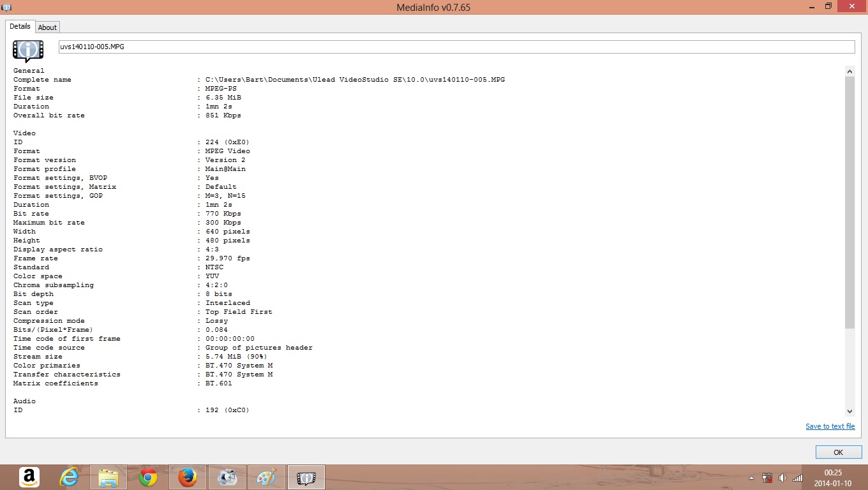Click the MediaInfo taskbar button
Screen dimensions: 868x490
(306, 477)
